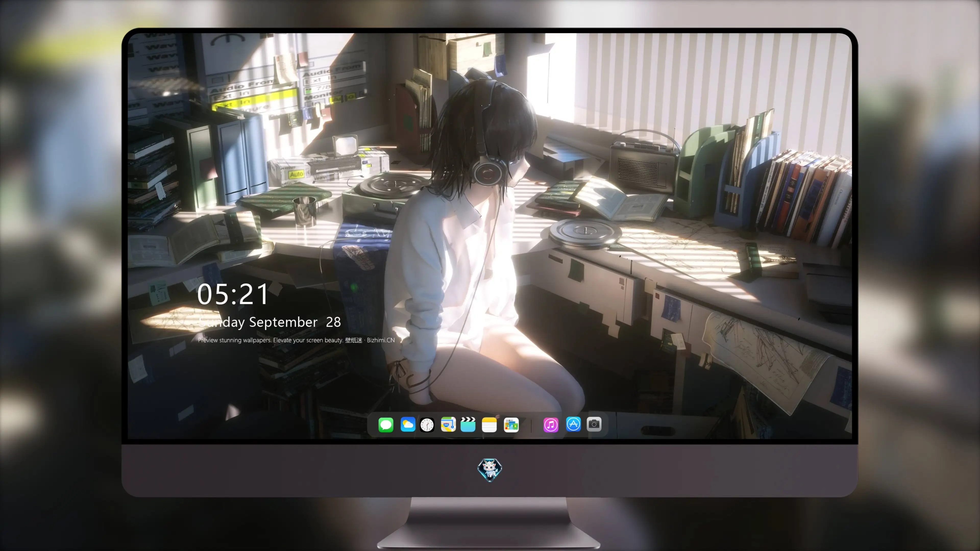980x551 pixels.
Task: Launch the iTunes music app
Action: 551,424
